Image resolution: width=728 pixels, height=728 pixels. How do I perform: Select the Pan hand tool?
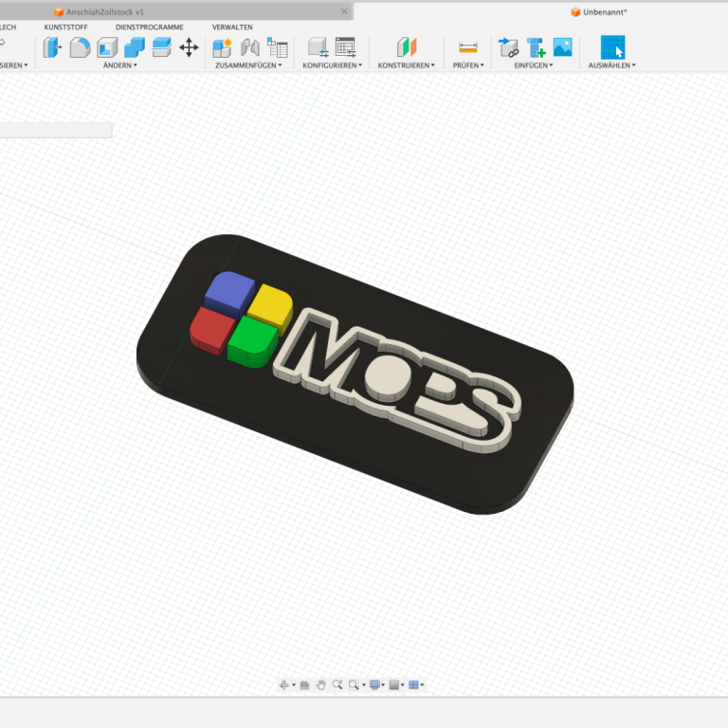click(320, 684)
